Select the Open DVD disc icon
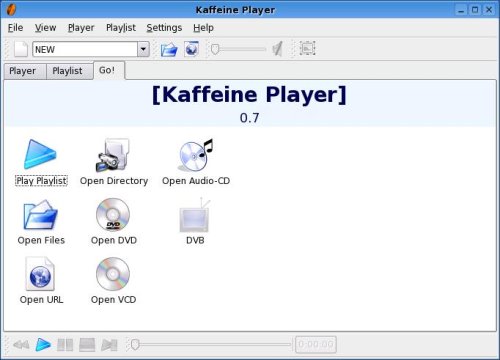The width and height of the screenshot is (500, 360). (x=113, y=214)
